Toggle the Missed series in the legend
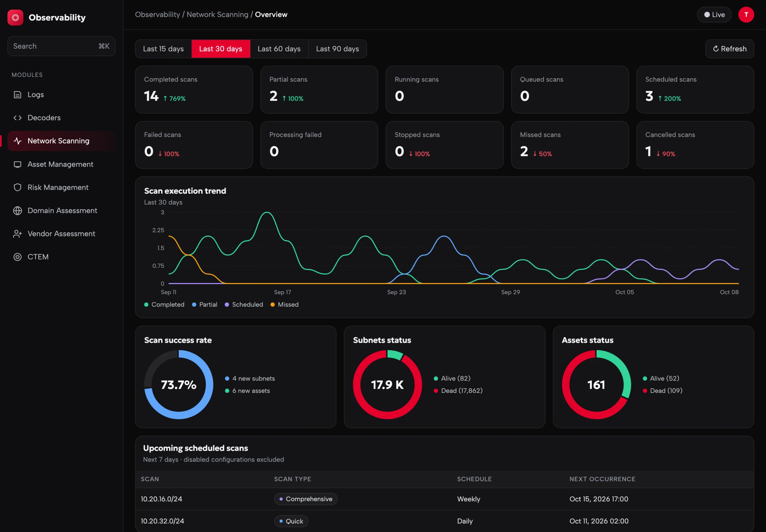Screen dimensions: 766x532 click(285, 305)
